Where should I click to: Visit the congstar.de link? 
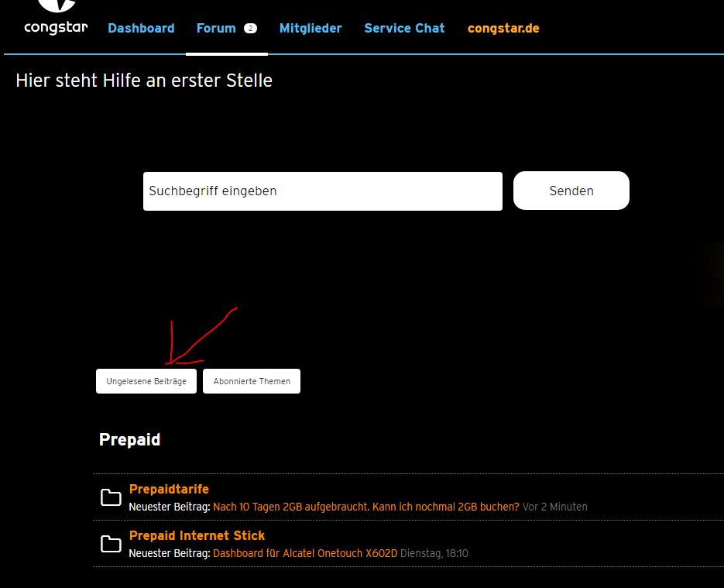[x=503, y=29]
